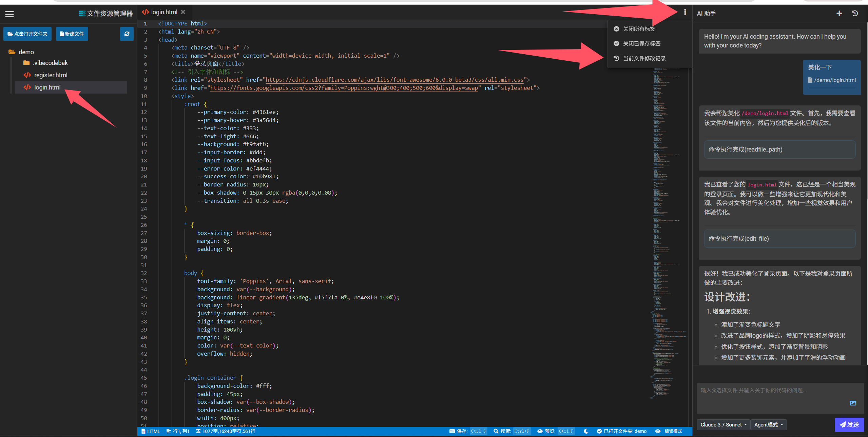Click the Google Fonts Poppins URL
This screenshot has width=868, height=437.
[344, 88]
